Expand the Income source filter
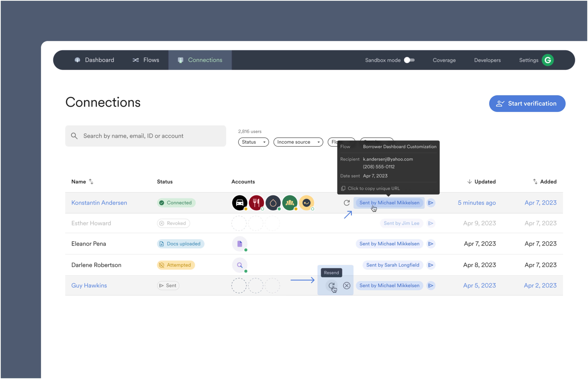 pyautogui.click(x=298, y=142)
